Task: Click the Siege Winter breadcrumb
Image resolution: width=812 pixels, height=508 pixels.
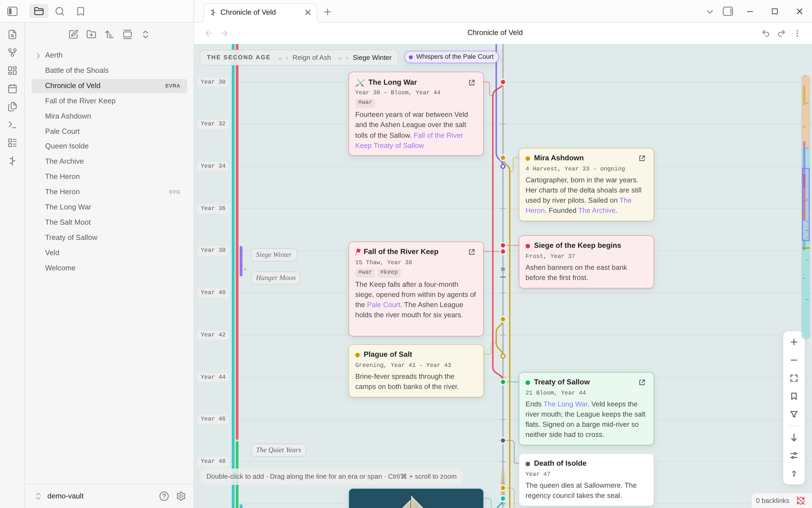Action: coord(372,57)
